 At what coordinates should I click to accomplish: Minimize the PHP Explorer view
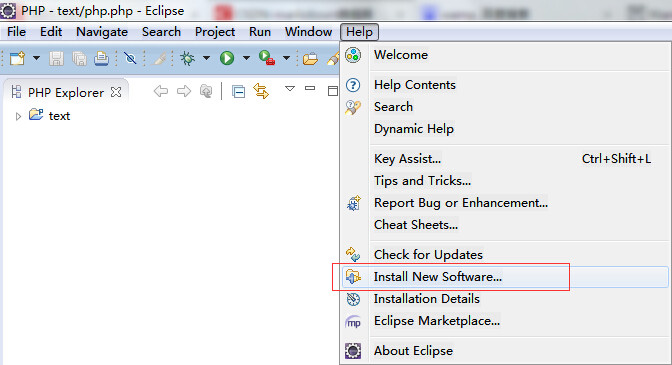310,88
